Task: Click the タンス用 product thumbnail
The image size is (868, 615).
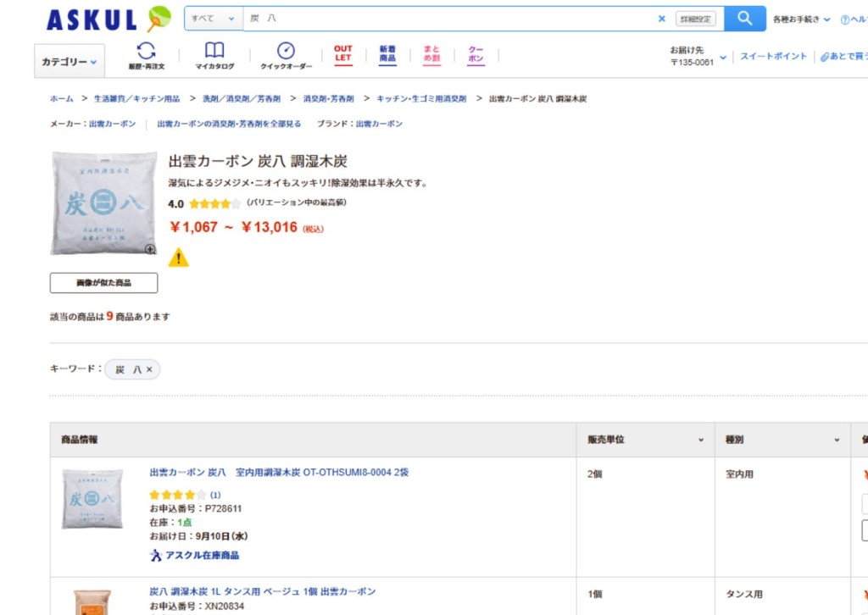Action: pyautogui.click(x=92, y=602)
